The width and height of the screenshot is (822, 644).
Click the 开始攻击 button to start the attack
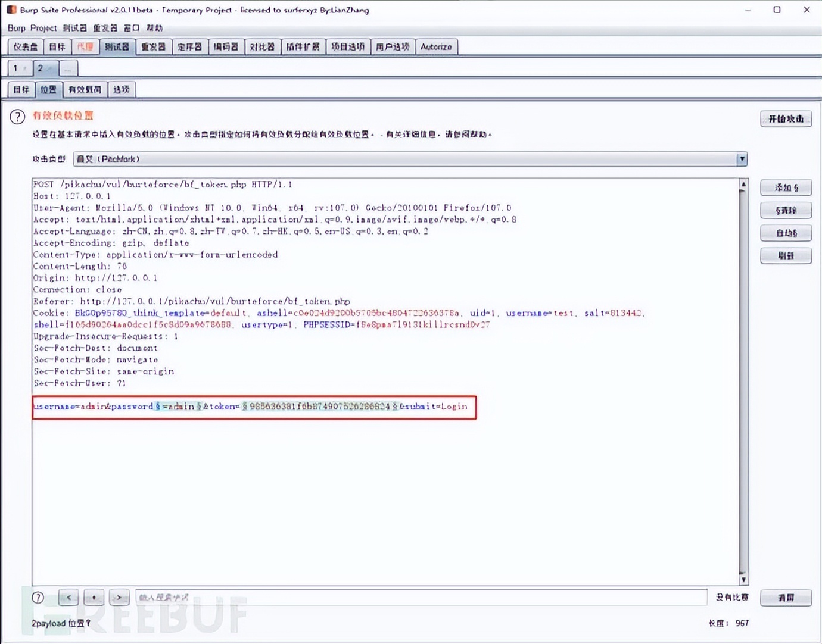pyautogui.click(x=786, y=118)
